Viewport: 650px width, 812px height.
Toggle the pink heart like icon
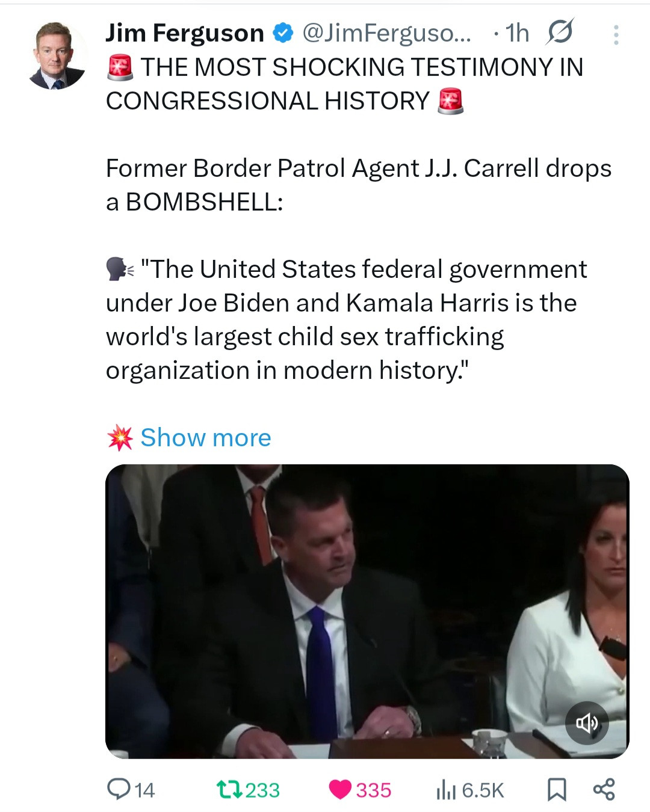click(340, 789)
